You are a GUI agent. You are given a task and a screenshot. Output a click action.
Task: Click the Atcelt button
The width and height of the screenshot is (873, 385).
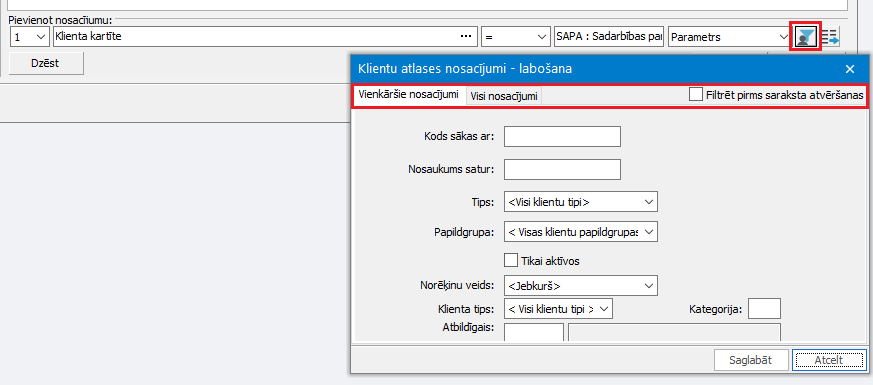[x=829, y=360]
